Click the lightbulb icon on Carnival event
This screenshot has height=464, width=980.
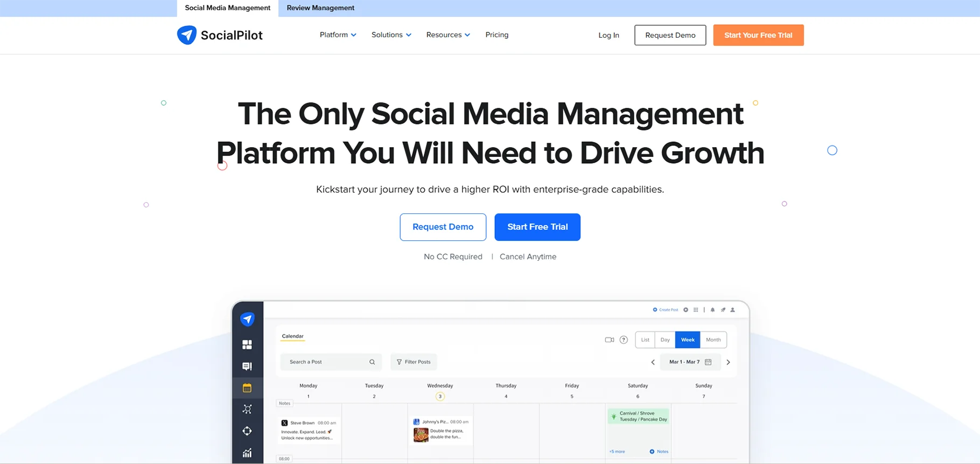(614, 417)
